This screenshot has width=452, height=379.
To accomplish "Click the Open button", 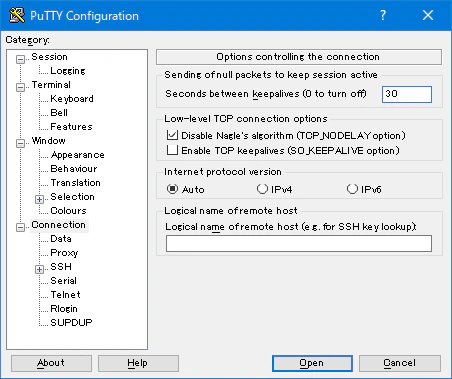I will pyautogui.click(x=312, y=363).
